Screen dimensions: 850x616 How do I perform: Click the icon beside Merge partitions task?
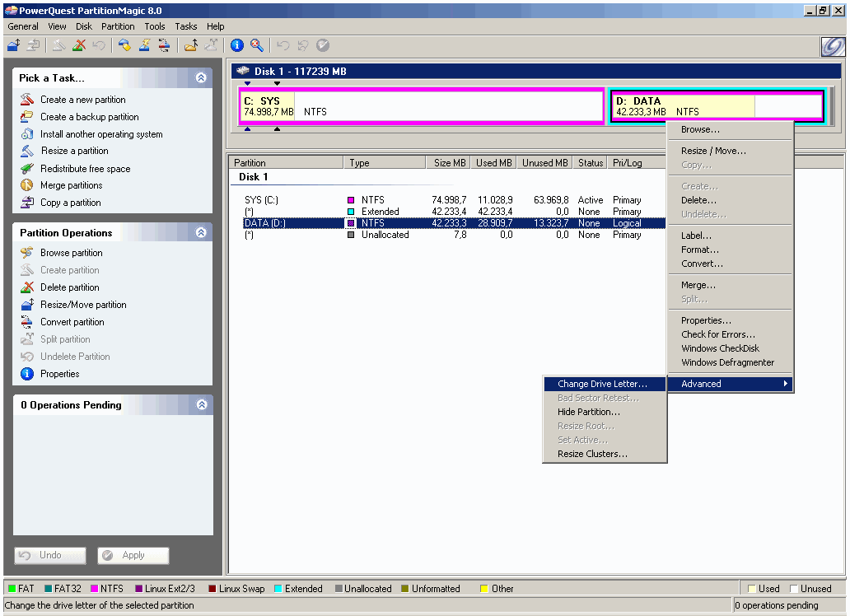(x=27, y=185)
